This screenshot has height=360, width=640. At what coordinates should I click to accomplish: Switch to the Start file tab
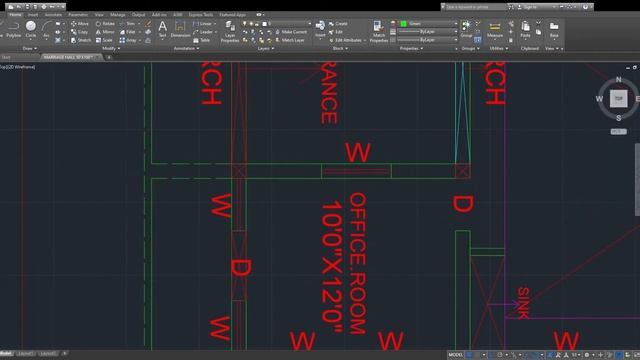click(x=7, y=58)
